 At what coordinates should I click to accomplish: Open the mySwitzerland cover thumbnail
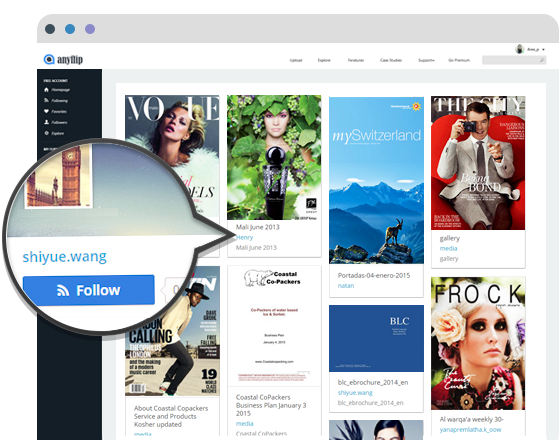(x=376, y=180)
